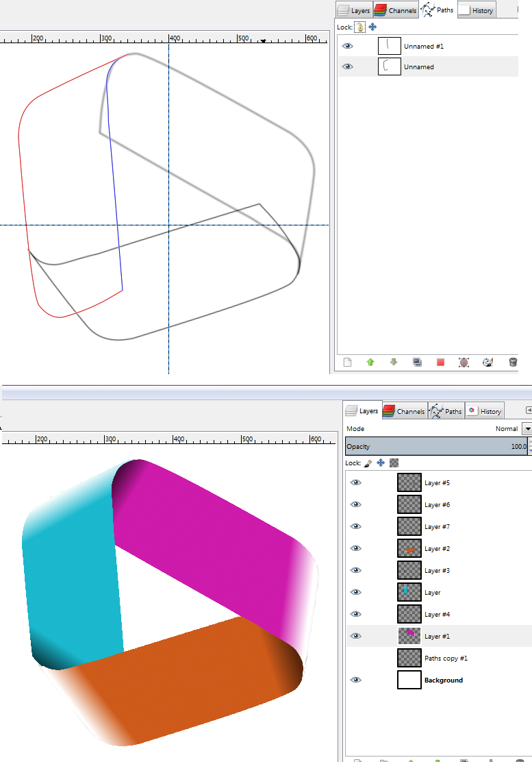Switch to History tab in the Paths dialog
532x762 pixels.
coord(476,10)
